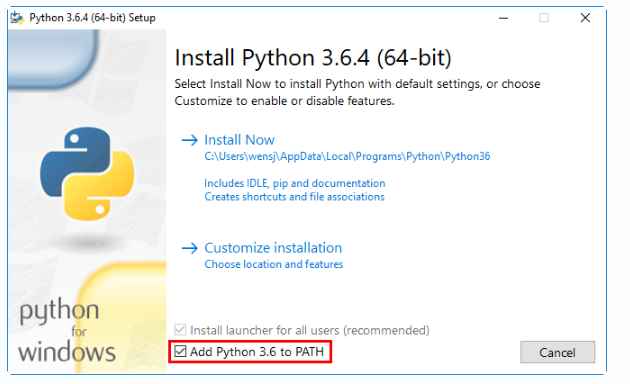This screenshot has width=630, height=384.
Task: Minimize the Python Setup window
Action: click(503, 18)
